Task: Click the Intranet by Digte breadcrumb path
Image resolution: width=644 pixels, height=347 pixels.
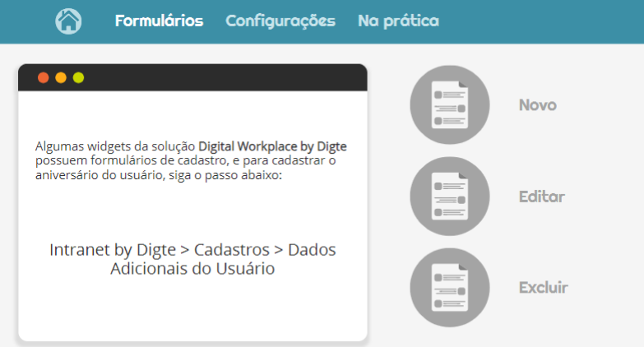Action: coord(113,250)
